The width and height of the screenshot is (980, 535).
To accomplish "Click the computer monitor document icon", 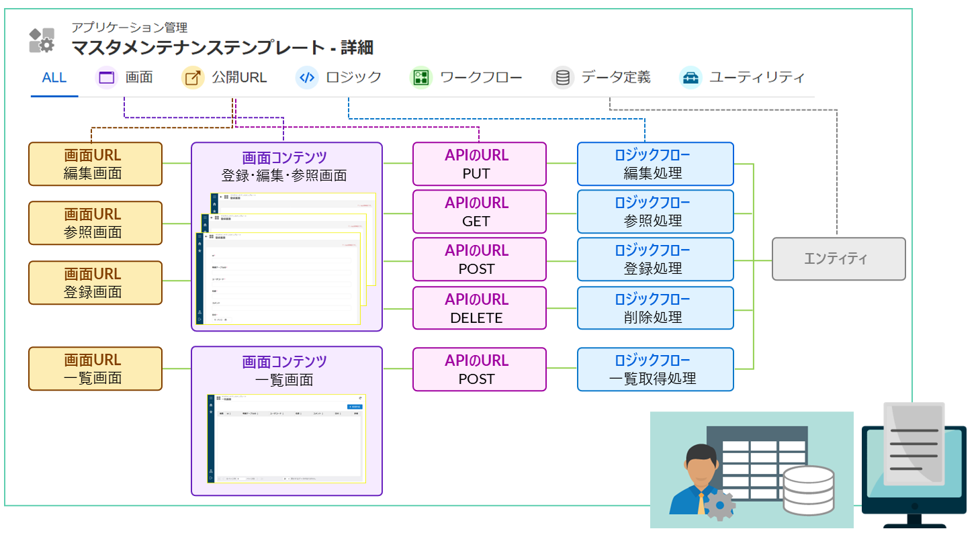I will 914,465.
